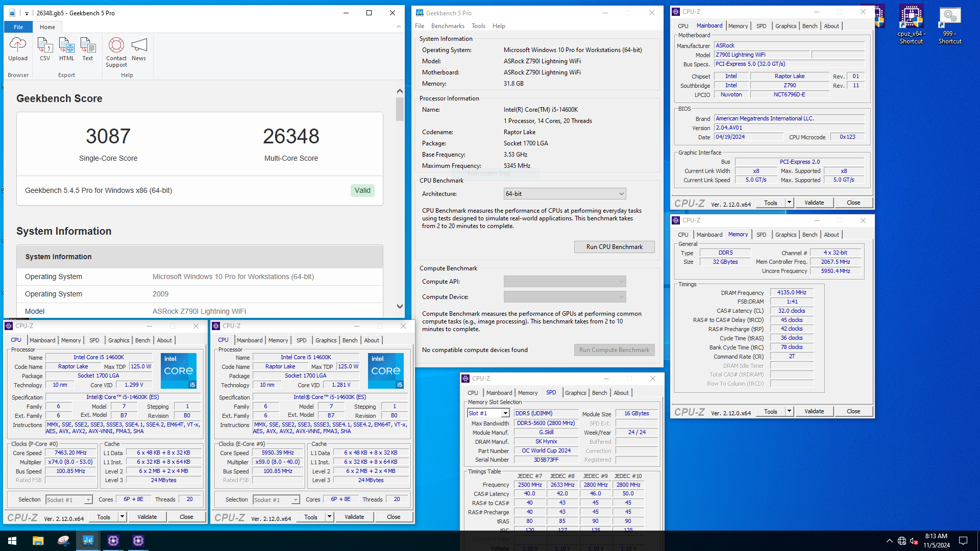Open the Compute Device dropdown

click(x=565, y=297)
